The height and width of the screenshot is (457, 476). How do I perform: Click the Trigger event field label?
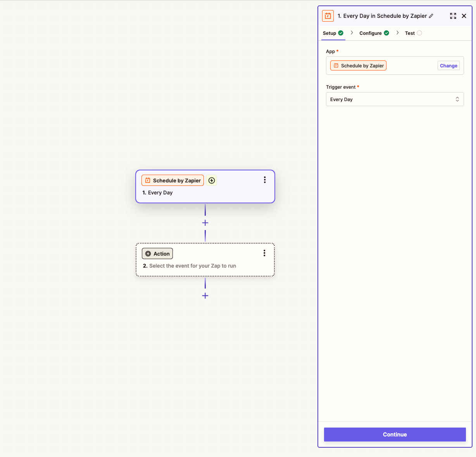click(343, 87)
